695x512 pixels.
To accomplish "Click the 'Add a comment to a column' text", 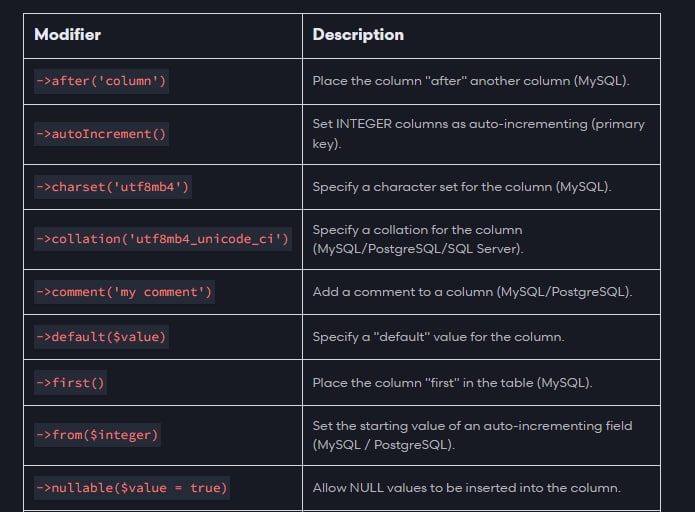I will click(472, 292).
